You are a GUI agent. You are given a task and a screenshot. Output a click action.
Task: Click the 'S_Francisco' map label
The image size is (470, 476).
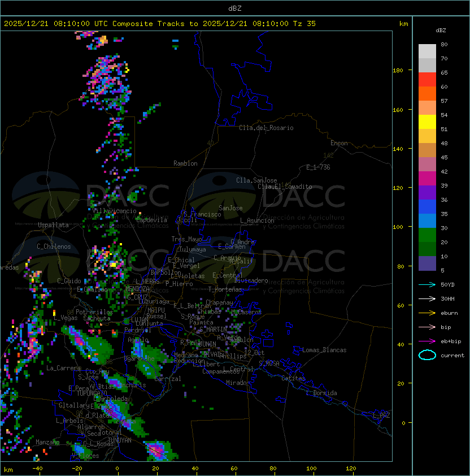[x=202, y=214]
